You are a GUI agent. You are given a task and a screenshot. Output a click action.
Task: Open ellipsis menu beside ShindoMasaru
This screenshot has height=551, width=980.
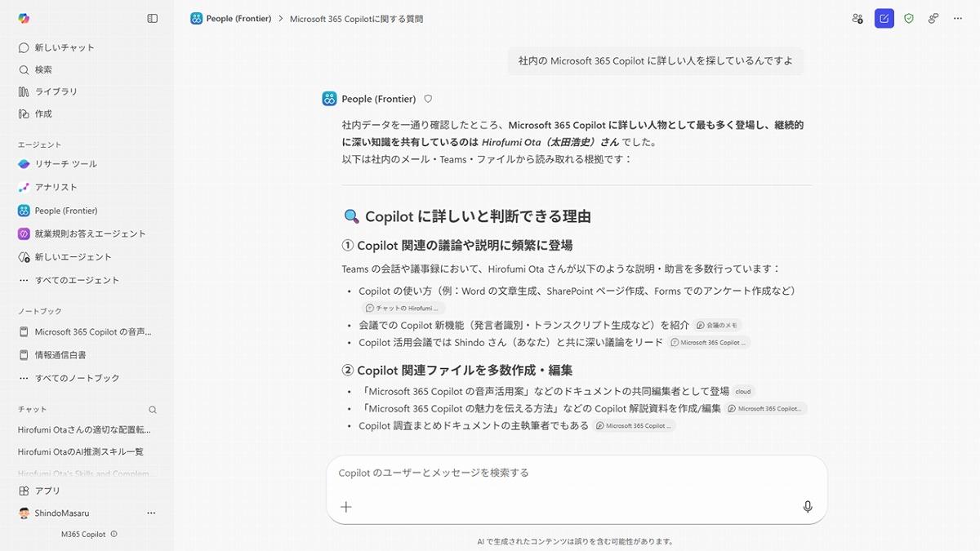pos(151,513)
